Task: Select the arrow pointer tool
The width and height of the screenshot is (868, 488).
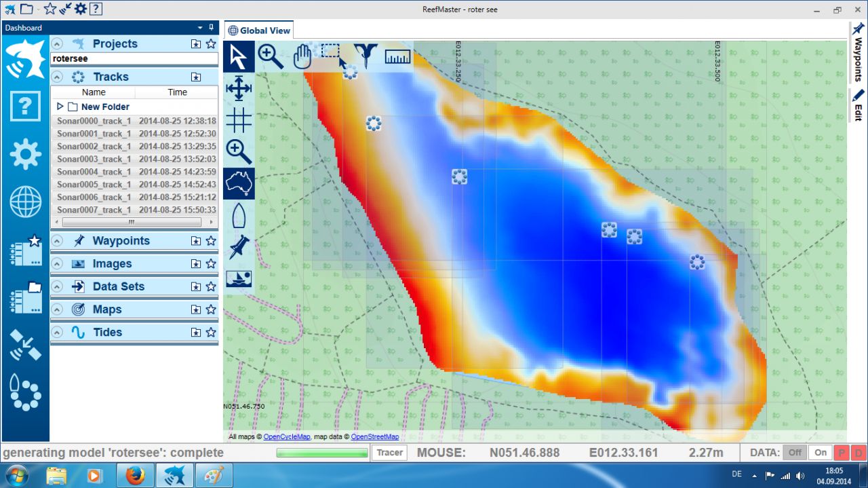Action: (239, 56)
